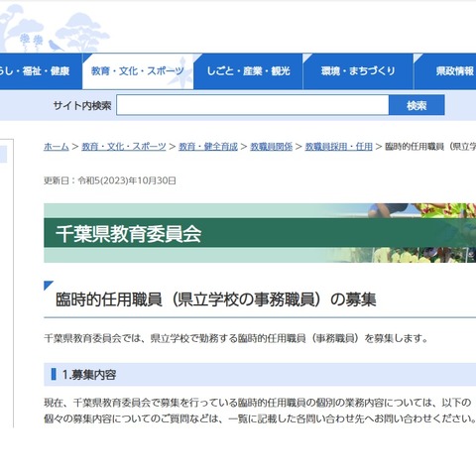
Task: Open 教職員採用・任用 breadcrumb link
Action: [x=338, y=146]
